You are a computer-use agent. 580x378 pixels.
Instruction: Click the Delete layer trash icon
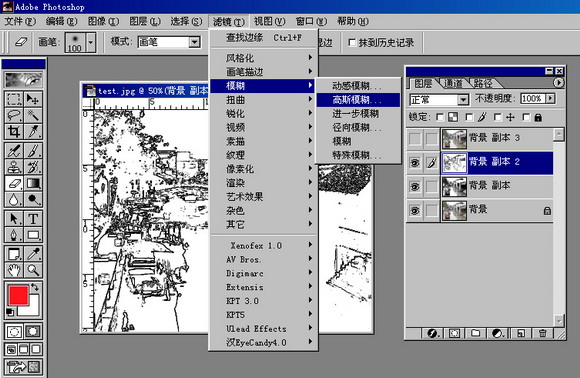[543, 333]
